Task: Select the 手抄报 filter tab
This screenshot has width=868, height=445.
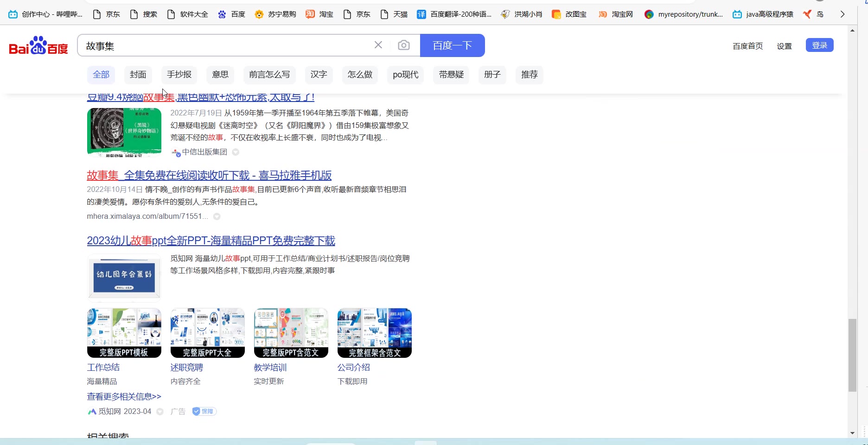Action: [179, 75]
